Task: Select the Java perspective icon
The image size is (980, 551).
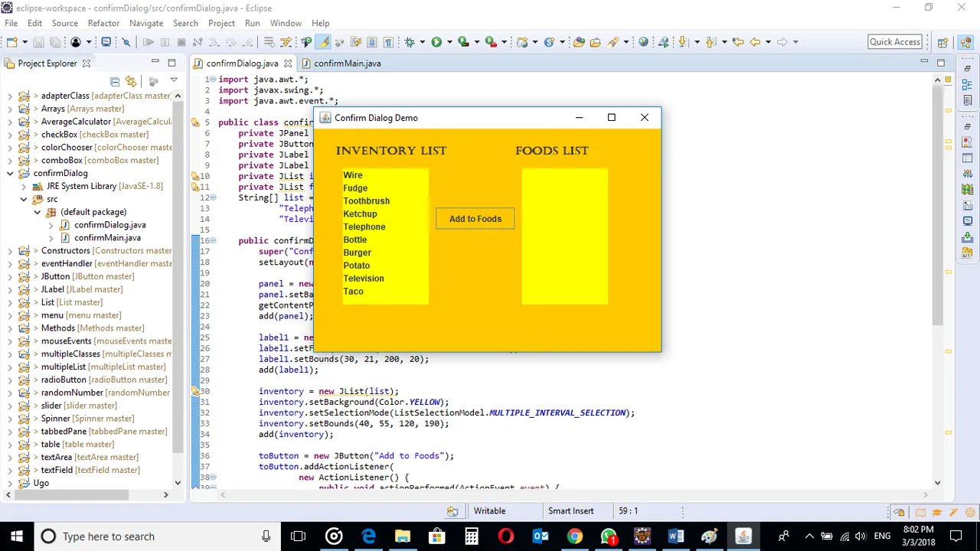Action: click(x=965, y=42)
